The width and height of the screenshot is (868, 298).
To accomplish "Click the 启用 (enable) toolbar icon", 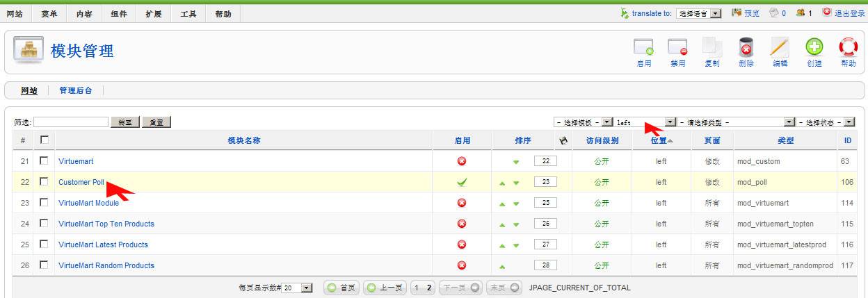I will pos(643,47).
